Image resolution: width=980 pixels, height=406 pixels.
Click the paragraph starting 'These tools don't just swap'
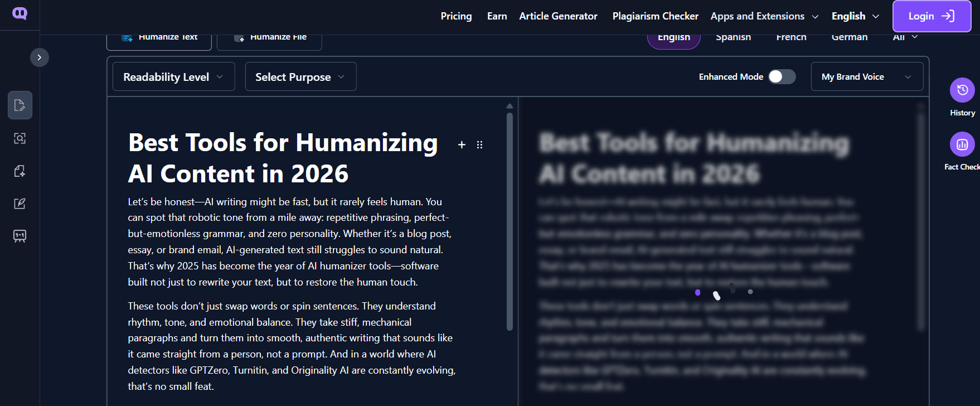point(292,346)
